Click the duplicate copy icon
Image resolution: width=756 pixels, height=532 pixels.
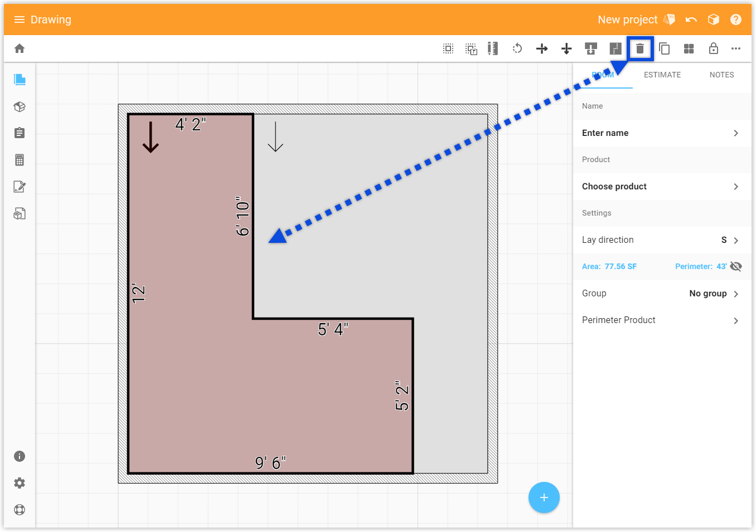664,48
